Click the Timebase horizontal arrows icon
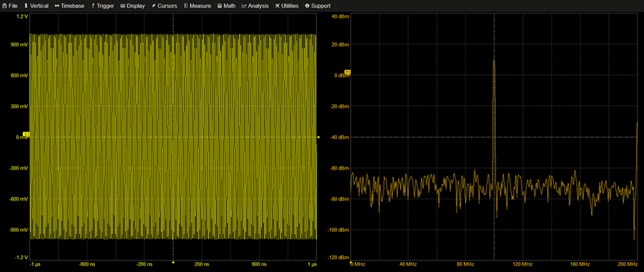 [57, 6]
